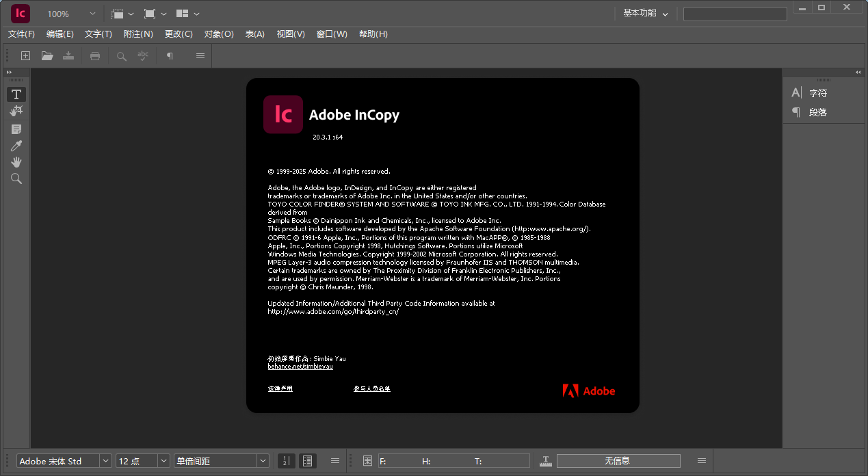Toggle show hidden characters pilcrow icon

click(170, 56)
